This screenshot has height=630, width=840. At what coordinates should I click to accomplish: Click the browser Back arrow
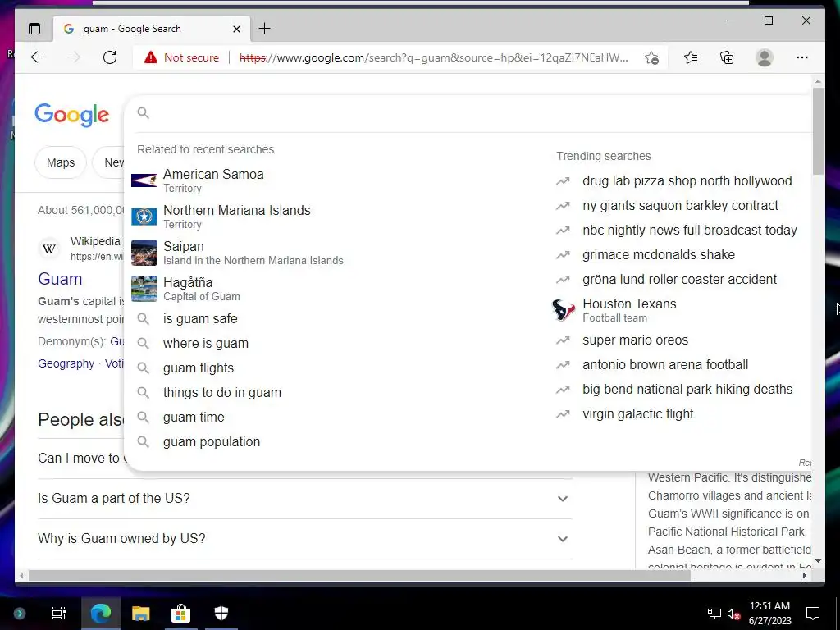coord(38,57)
